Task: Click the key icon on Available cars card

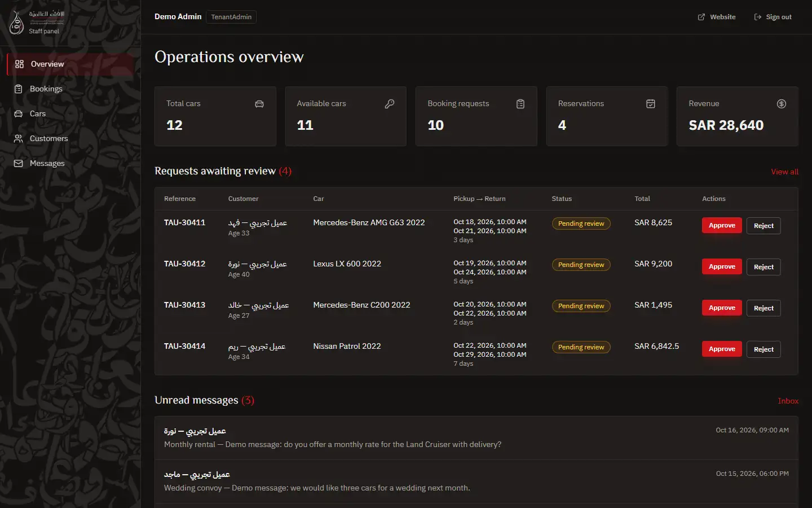Action: point(390,104)
